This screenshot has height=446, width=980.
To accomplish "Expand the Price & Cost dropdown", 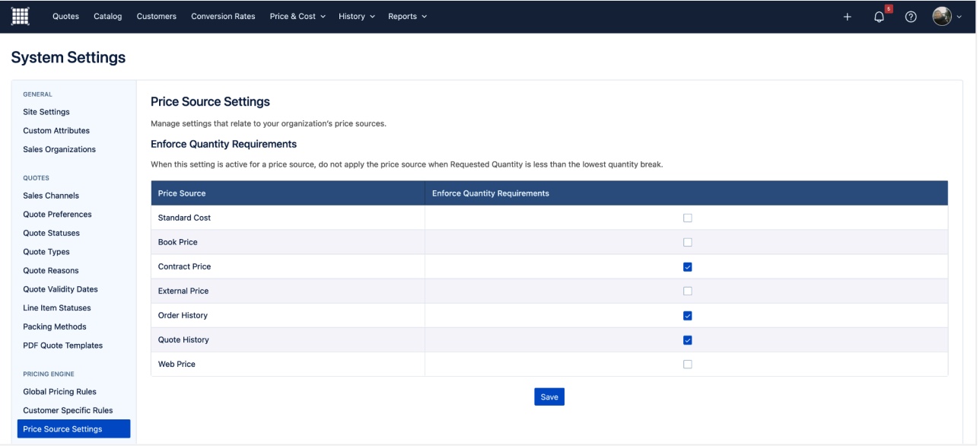I will pyautogui.click(x=297, y=17).
